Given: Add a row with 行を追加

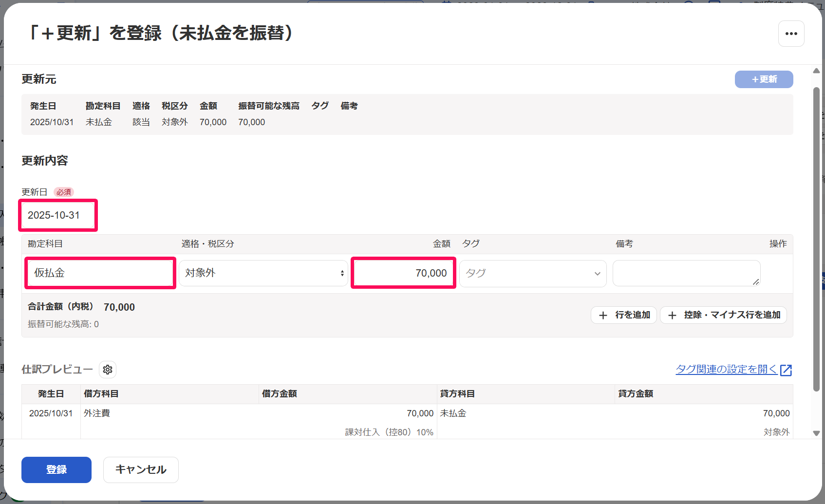Looking at the screenshot, I should point(624,315).
